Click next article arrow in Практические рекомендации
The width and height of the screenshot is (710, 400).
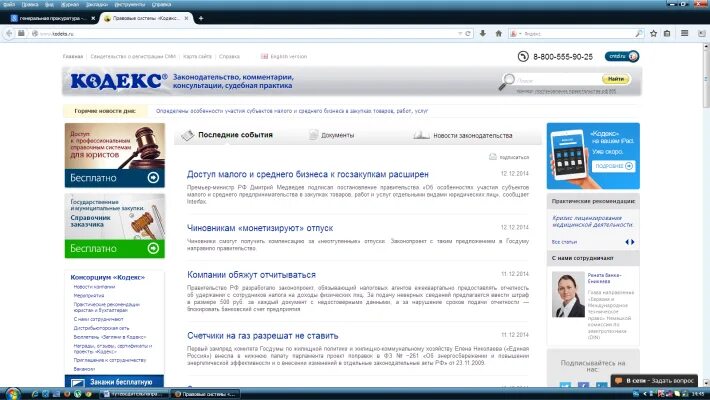coord(633,242)
